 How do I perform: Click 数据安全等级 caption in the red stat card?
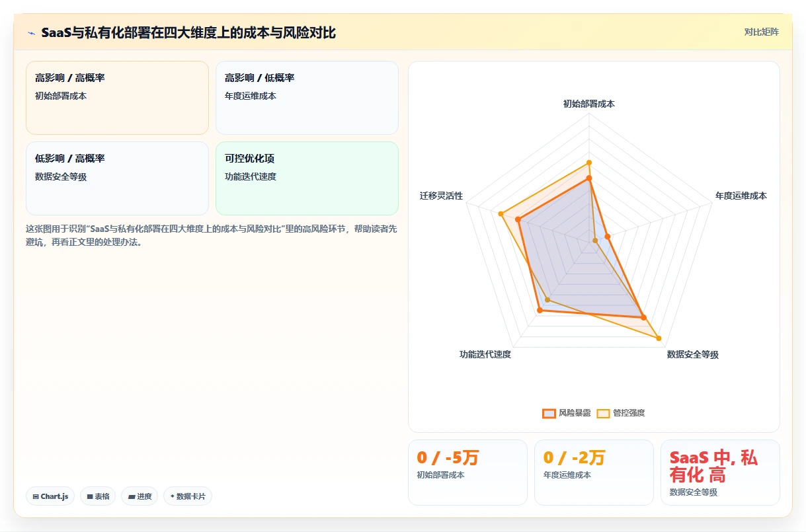pos(693,492)
